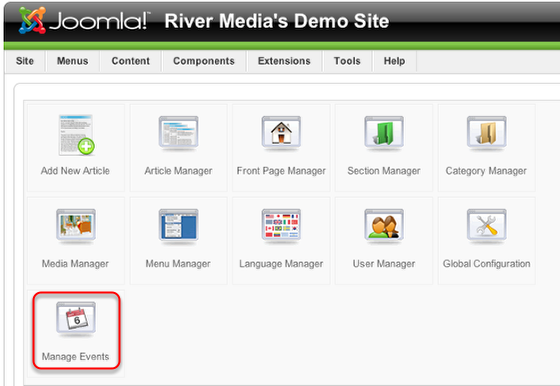Click the "Add New Article" label
The width and height of the screenshot is (560, 386).
coord(75,171)
